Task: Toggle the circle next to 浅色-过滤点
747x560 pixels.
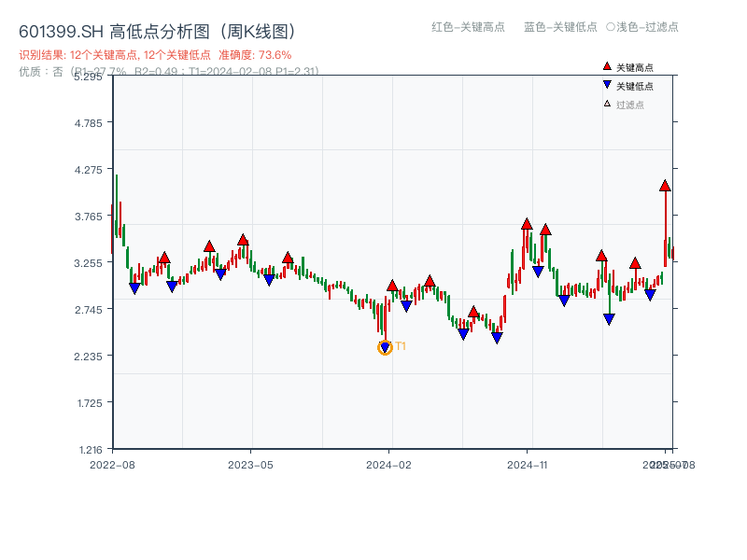Action: pos(610,27)
